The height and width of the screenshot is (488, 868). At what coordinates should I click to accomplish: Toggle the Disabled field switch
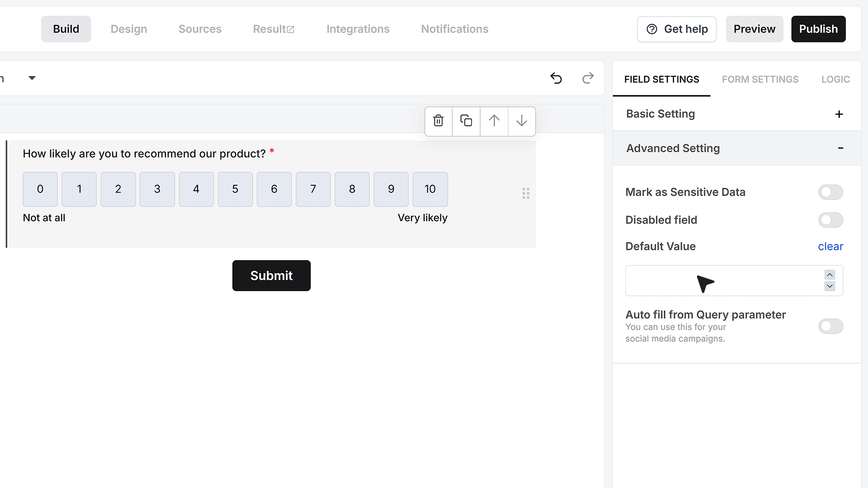pyautogui.click(x=830, y=220)
